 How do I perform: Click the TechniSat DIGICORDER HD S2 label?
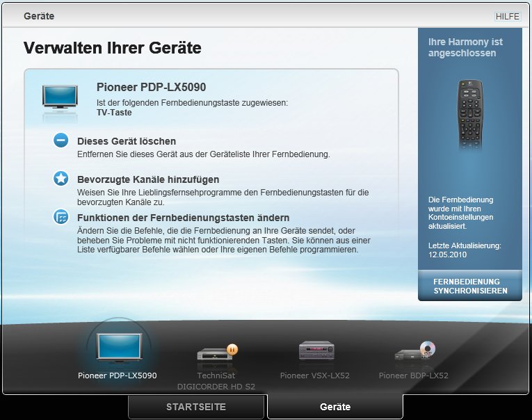(216, 380)
